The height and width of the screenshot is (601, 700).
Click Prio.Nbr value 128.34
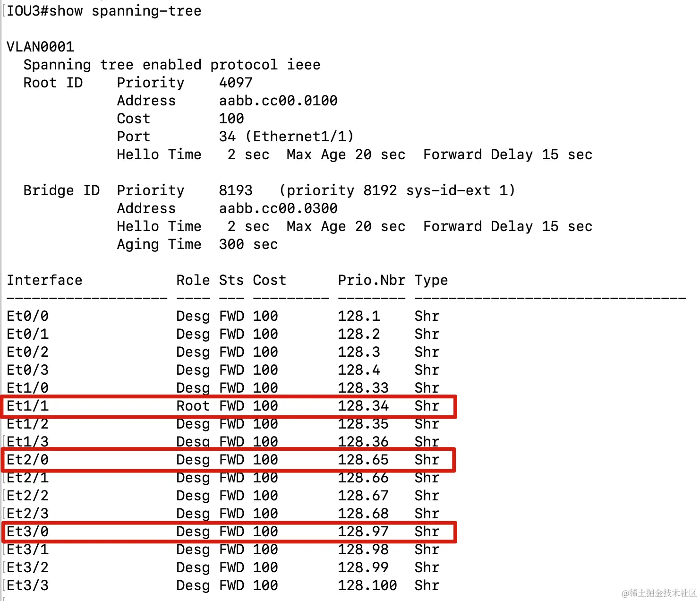(x=363, y=406)
